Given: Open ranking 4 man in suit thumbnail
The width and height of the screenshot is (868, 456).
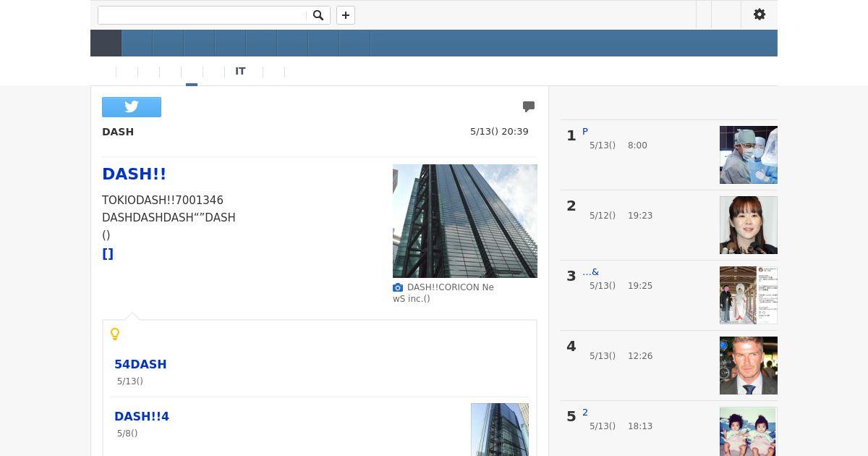Looking at the screenshot, I should [749, 366].
